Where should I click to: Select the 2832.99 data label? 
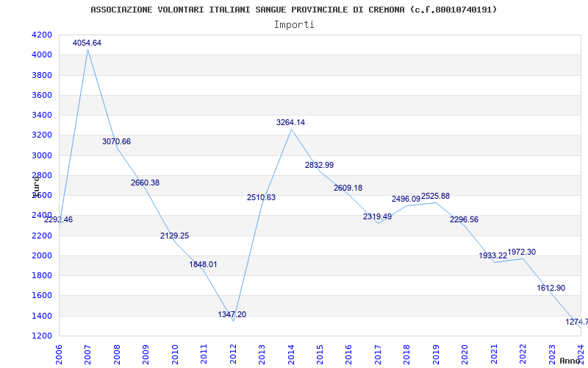tap(319, 165)
